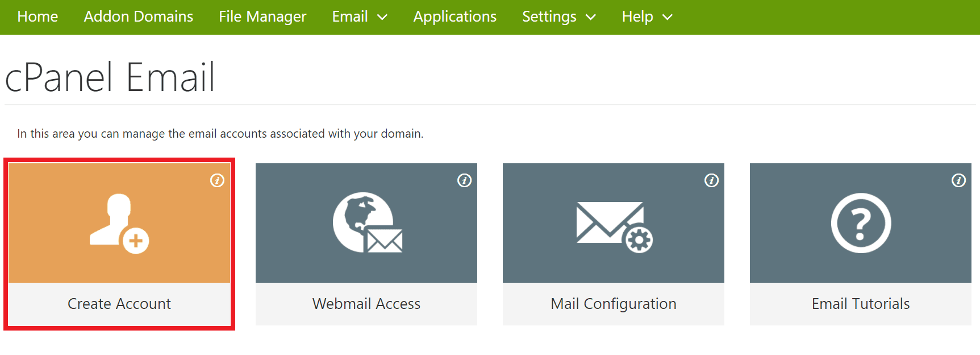Click the Mail Configuration envelope gear icon
The image size is (980, 355).
point(615,226)
